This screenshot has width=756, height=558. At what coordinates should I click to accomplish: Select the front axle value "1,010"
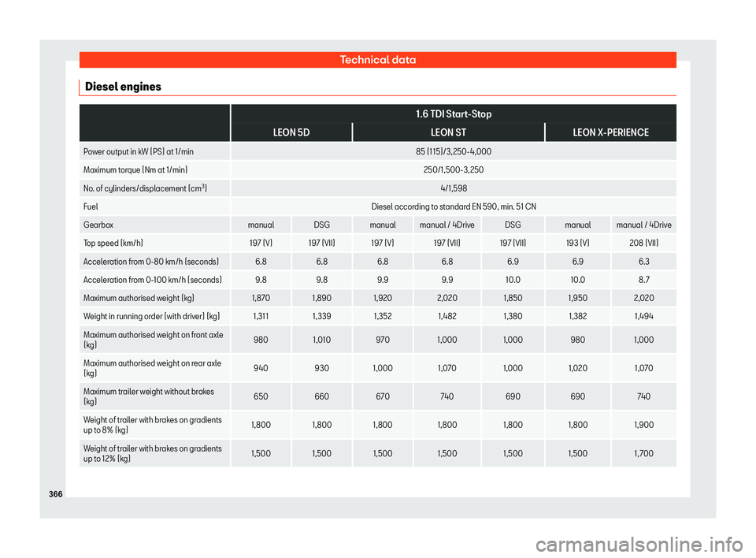pyautogui.click(x=321, y=340)
